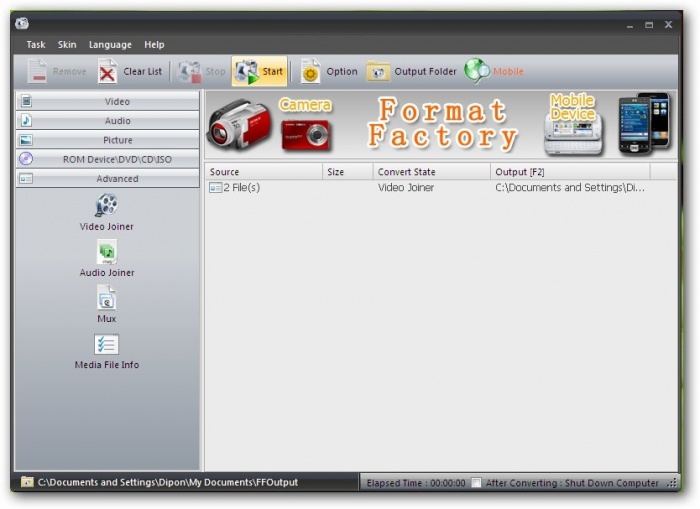Click the Output [F2] column header

[571, 171]
